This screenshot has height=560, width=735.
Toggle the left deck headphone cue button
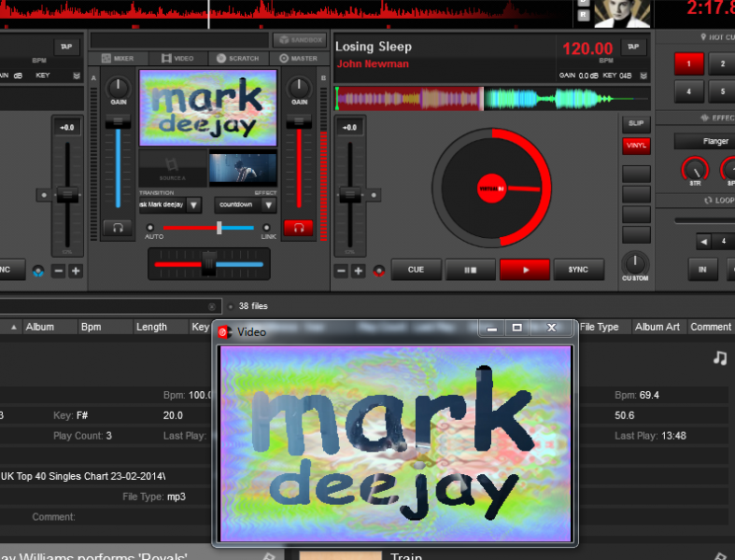118,228
